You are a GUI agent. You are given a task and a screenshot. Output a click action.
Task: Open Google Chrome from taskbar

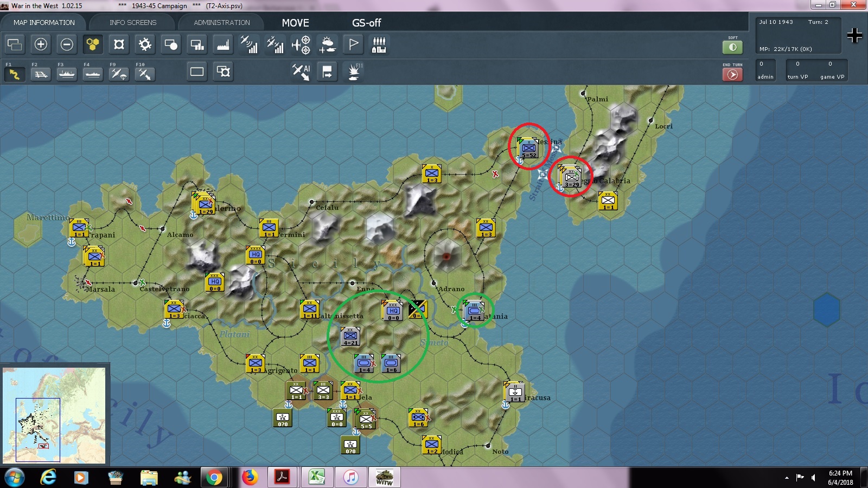point(214,478)
